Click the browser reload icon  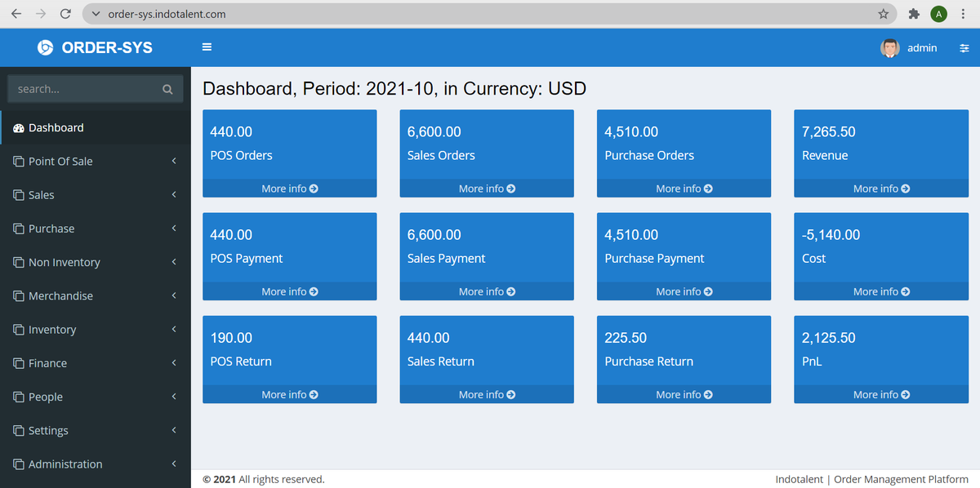(x=65, y=14)
